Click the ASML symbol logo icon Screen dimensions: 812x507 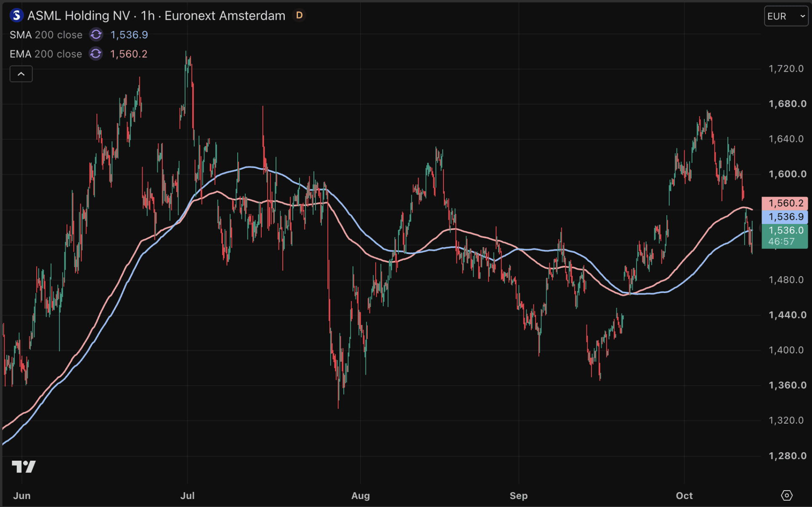click(x=16, y=16)
